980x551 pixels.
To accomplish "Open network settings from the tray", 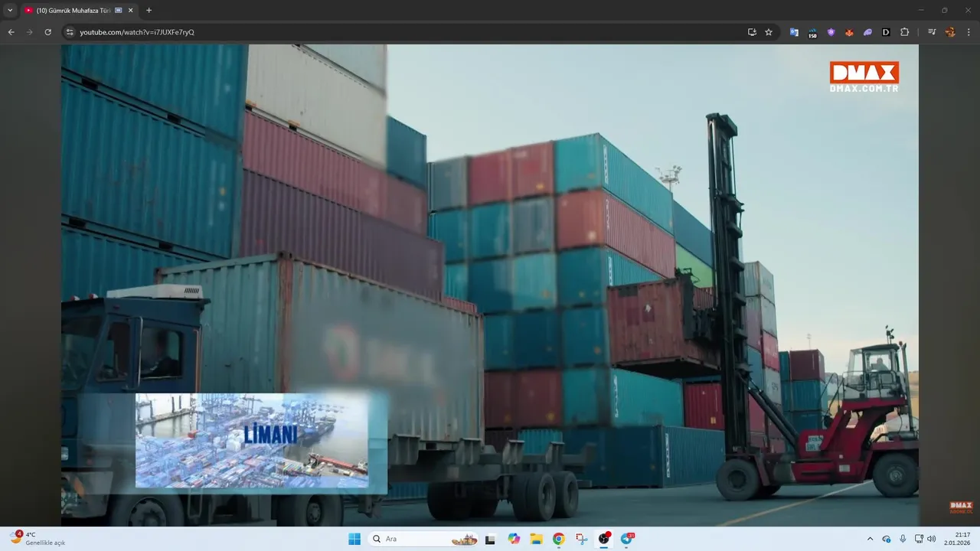I will (x=920, y=539).
